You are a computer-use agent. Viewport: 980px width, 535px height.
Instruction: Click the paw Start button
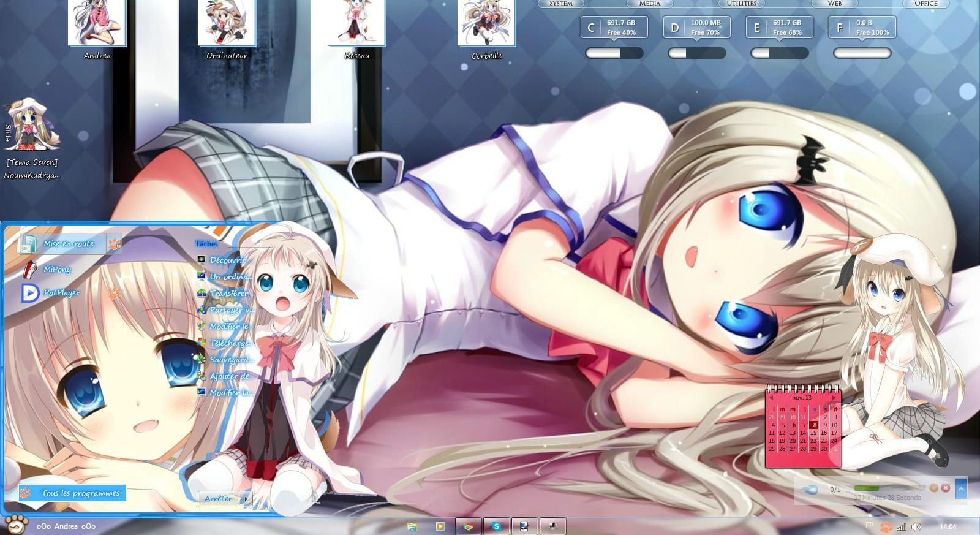point(16,525)
